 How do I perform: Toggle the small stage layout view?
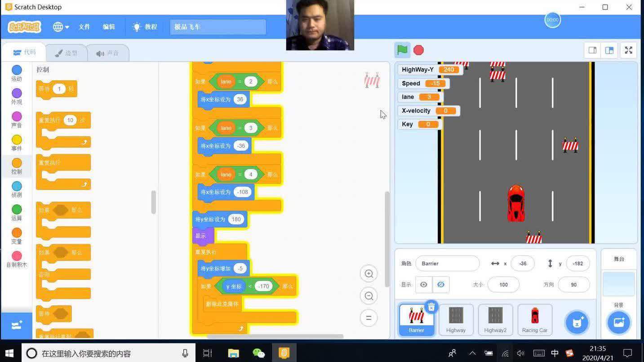592,50
